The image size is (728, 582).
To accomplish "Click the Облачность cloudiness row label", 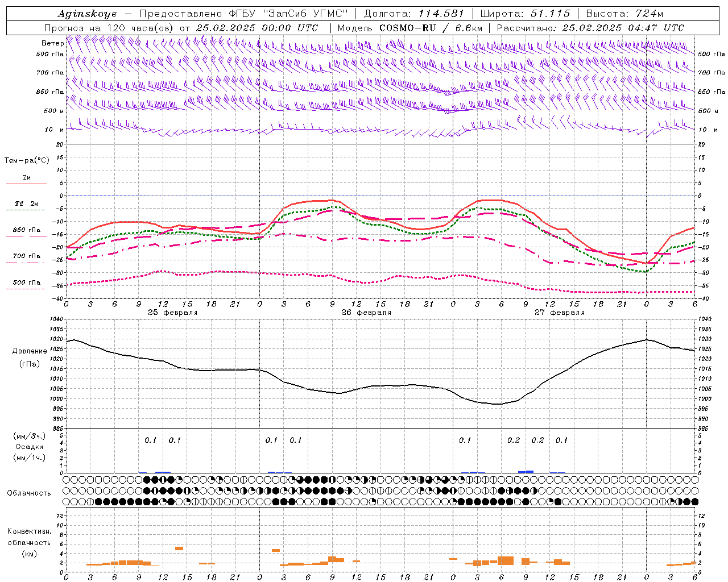I will pos(29,493).
